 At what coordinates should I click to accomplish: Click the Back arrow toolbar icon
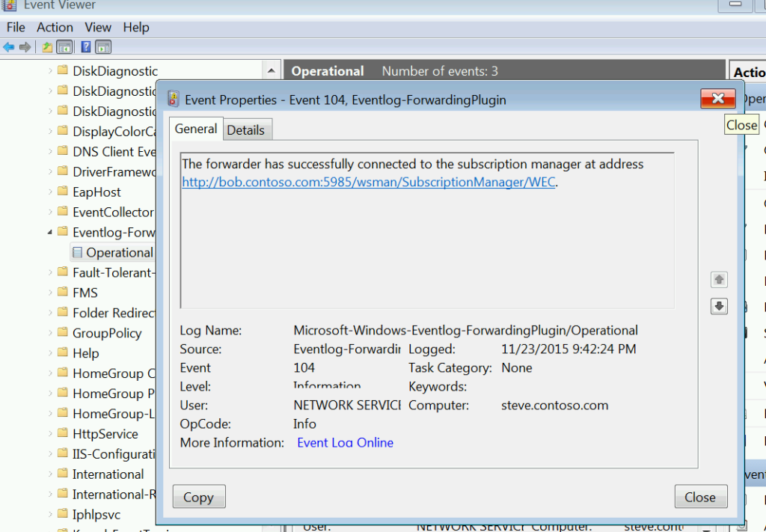point(9,47)
